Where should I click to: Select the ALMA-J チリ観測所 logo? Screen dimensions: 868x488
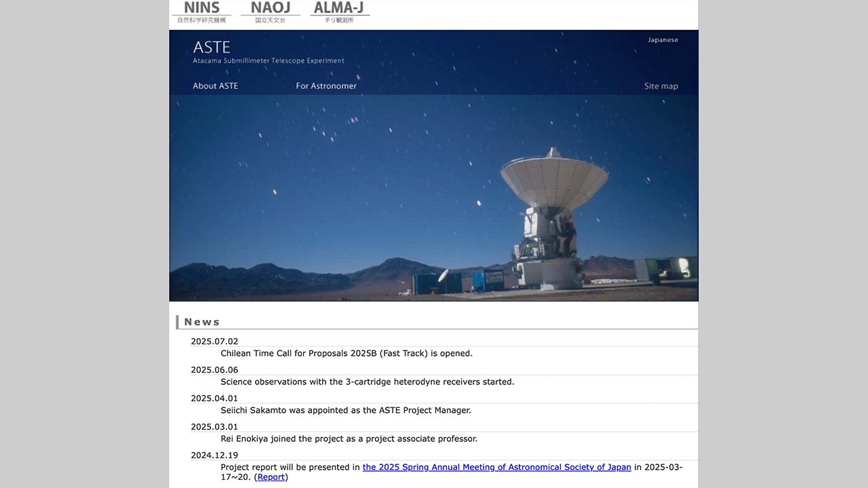tap(339, 8)
